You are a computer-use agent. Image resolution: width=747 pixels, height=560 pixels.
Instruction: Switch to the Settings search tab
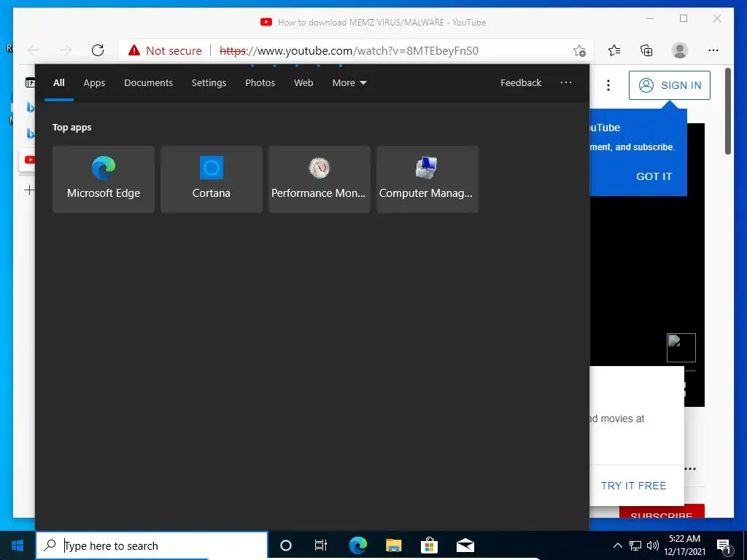click(x=209, y=83)
